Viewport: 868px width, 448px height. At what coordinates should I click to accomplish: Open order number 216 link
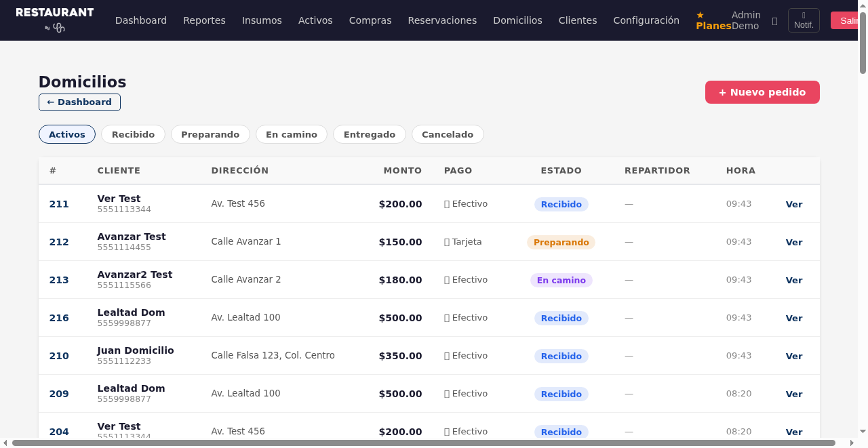(59, 318)
